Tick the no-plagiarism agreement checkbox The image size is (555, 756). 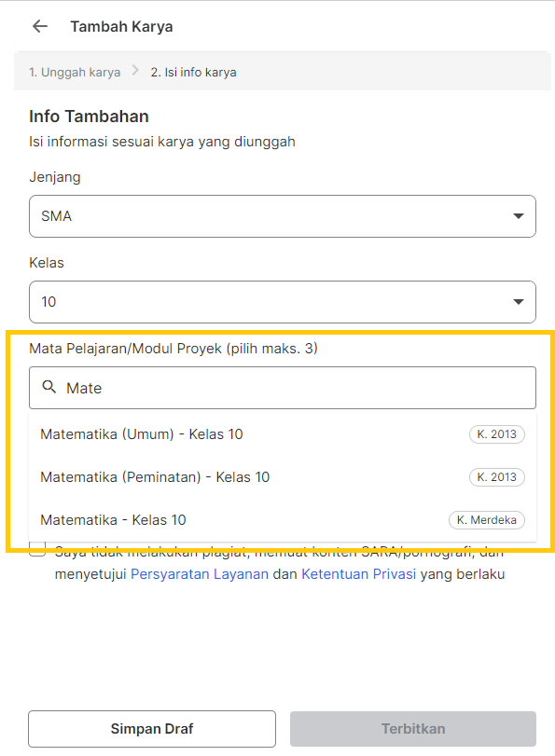[37, 549]
